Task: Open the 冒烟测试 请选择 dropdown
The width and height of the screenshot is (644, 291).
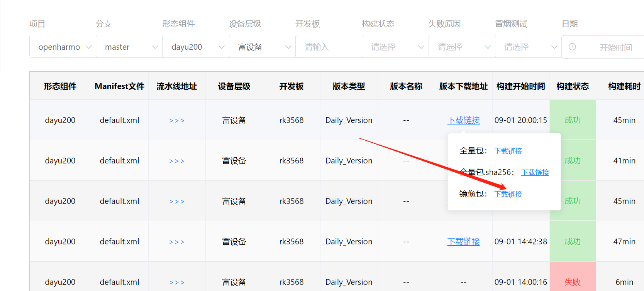Action: tap(529, 47)
